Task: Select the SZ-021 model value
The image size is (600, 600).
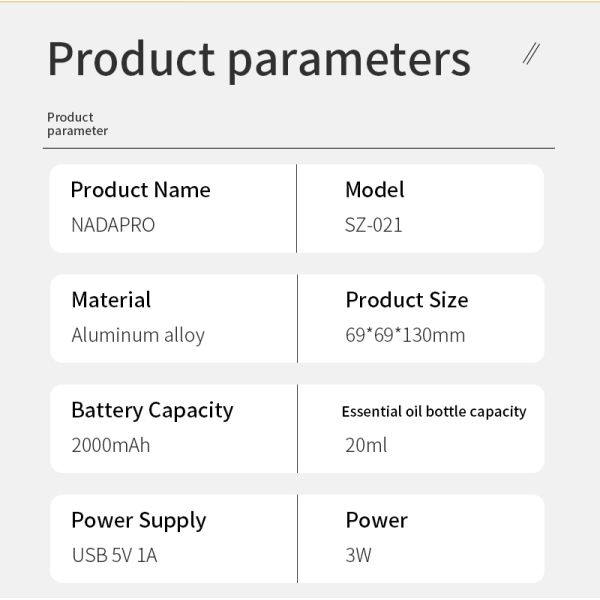Action: (x=374, y=225)
